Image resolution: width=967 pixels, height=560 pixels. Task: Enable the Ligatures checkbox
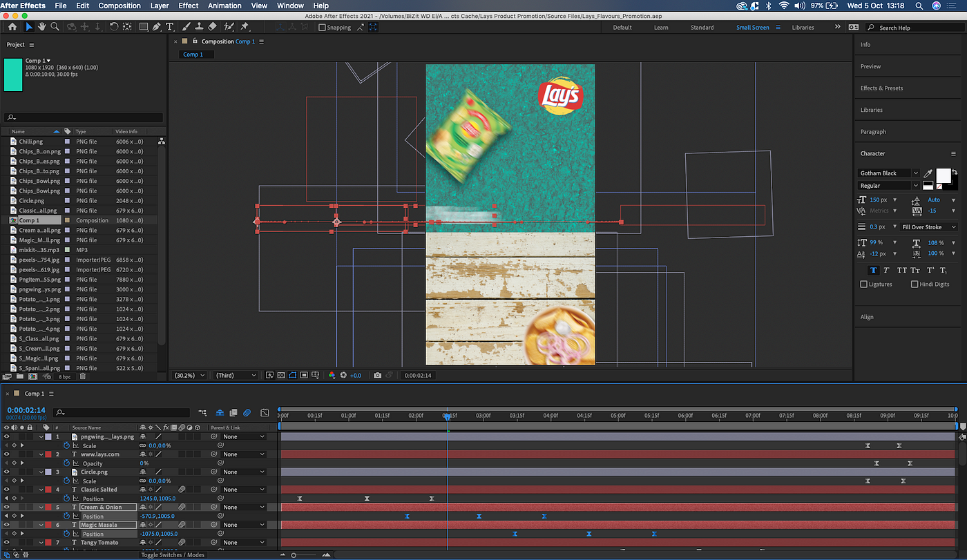(863, 284)
